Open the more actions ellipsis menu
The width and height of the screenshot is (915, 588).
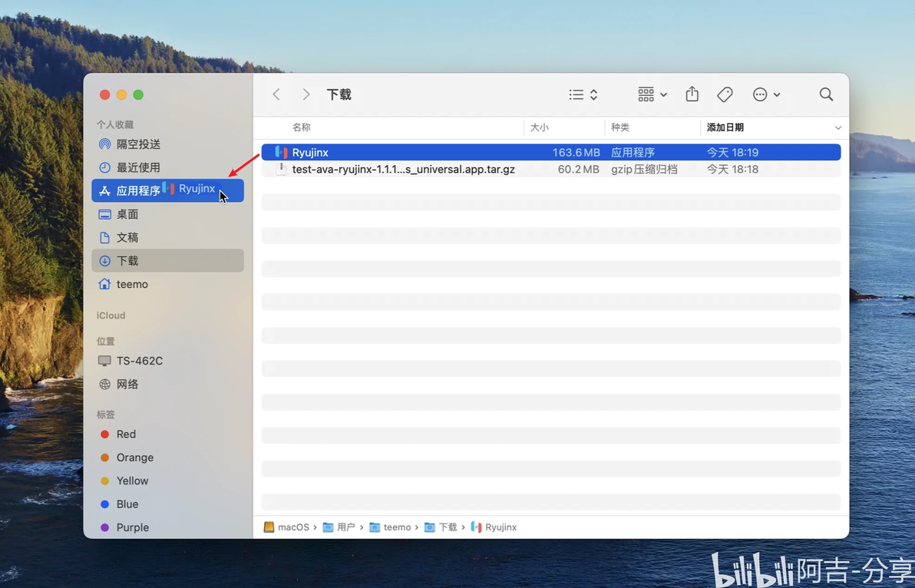(766, 94)
